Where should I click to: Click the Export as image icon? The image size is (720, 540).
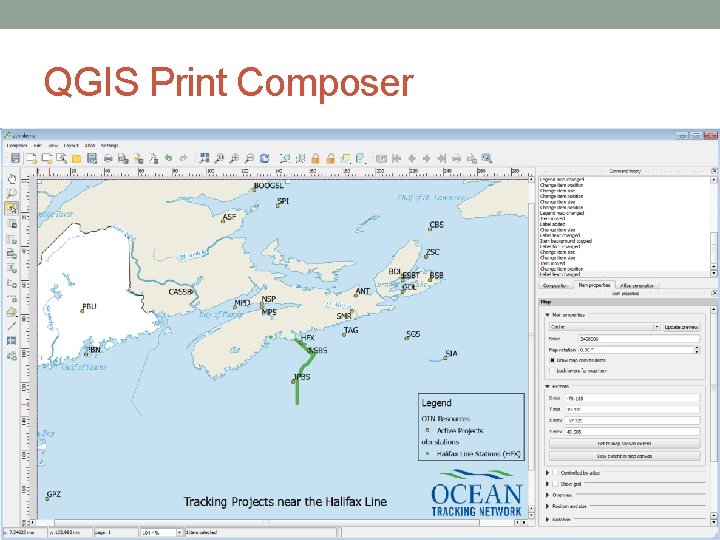coord(123,159)
